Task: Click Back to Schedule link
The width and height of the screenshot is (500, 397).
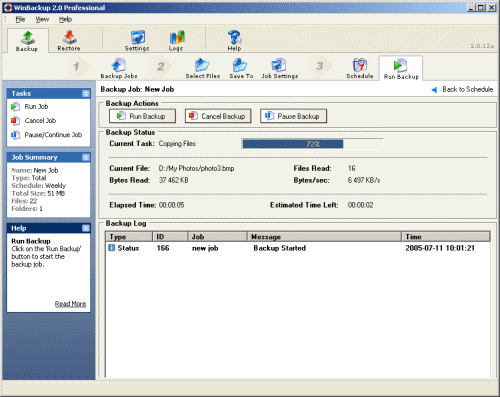Action: [x=467, y=89]
